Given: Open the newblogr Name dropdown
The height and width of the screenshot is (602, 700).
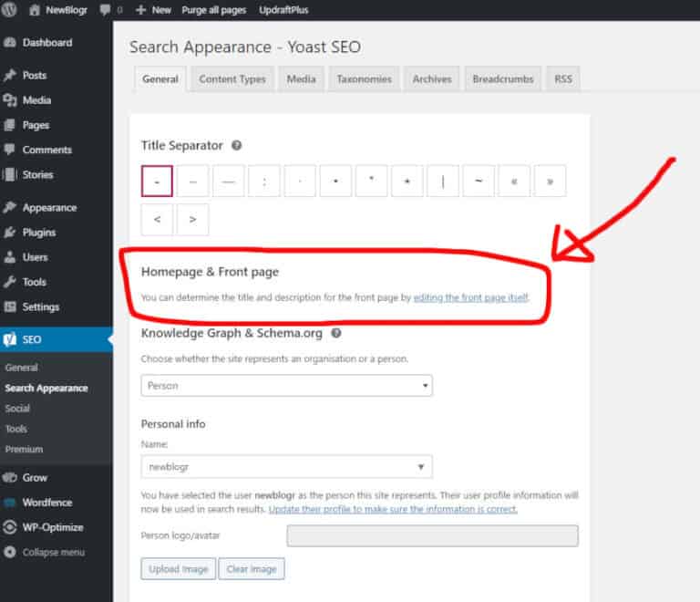Looking at the screenshot, I should (x=286, y=467).
